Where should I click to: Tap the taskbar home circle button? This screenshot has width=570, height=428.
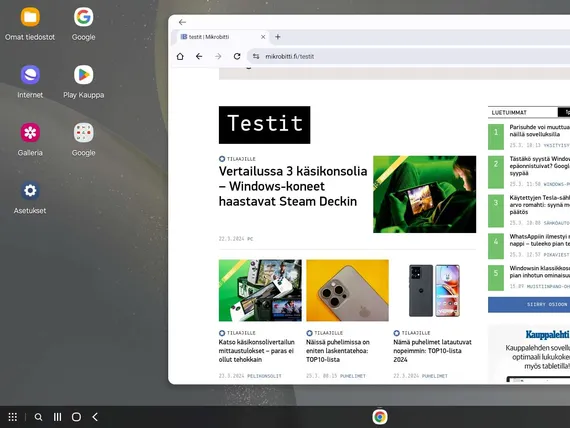[x=76, y=417]
